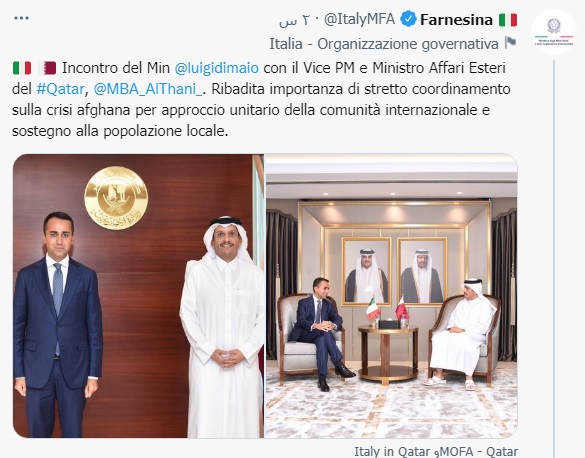The height and width of the screenshot is (458, 585).
Task: Open the Italia - Organizzazione governativa label
Action: pyautogui.click(x=384, y=44)
